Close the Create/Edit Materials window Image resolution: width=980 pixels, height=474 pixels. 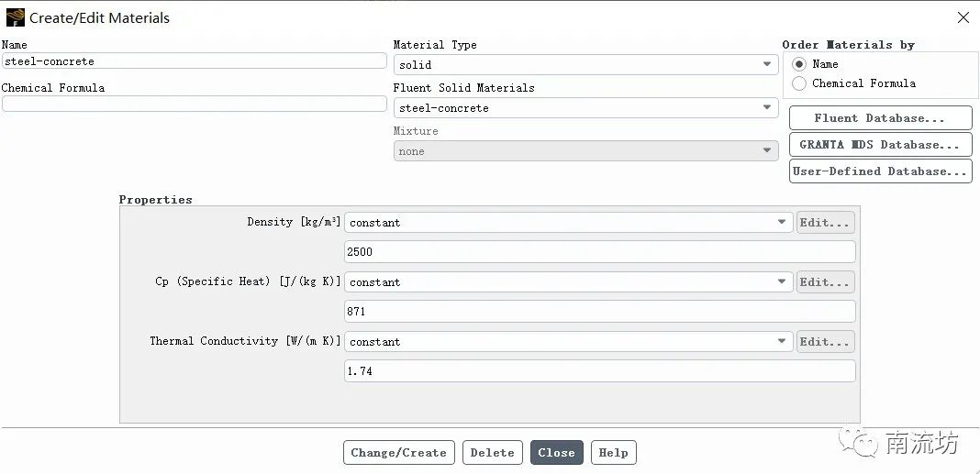(963, 18)
